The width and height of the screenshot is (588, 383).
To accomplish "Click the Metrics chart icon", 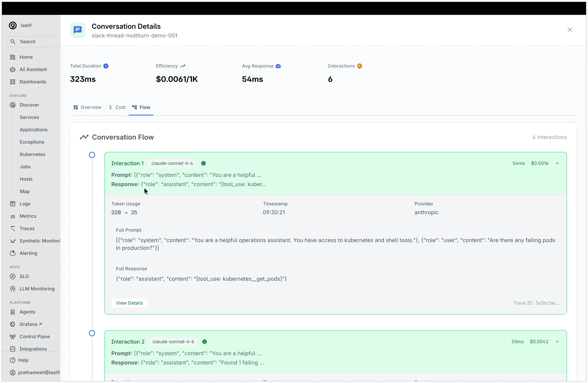I will tap(13, 216).
